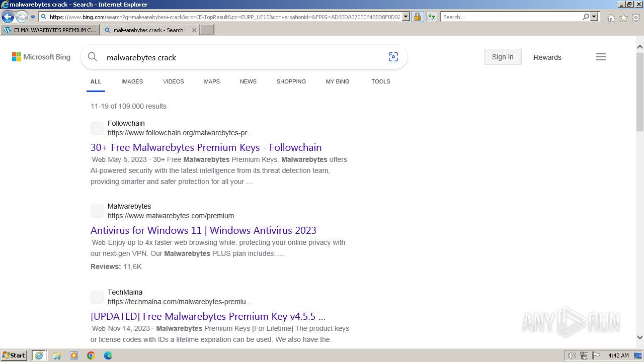644x362 pixels.
Task: Launch Chrome from the taskbar
Action: pyautogui.click(x=91, y=355)
